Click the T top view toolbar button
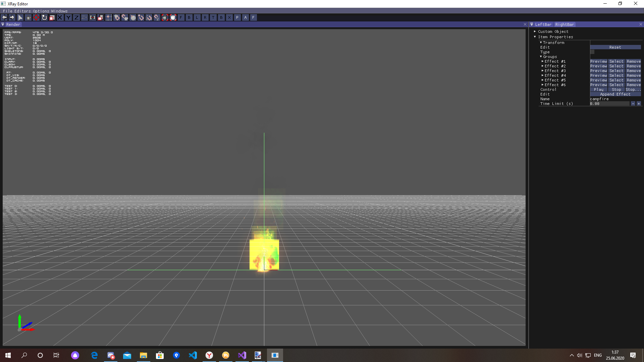Image resolution: width=644 pixels, height=362 pixels. (x=213, y=17)
